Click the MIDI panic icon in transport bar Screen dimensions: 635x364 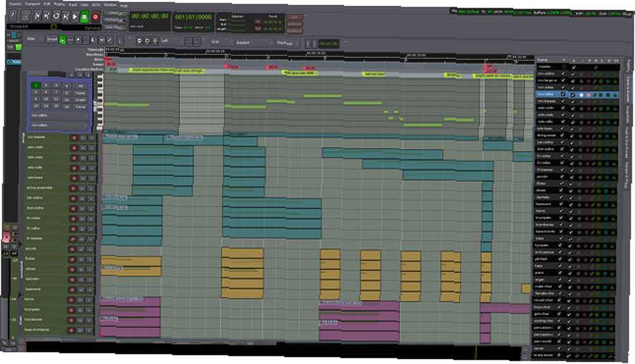click(x=13, y=15)
